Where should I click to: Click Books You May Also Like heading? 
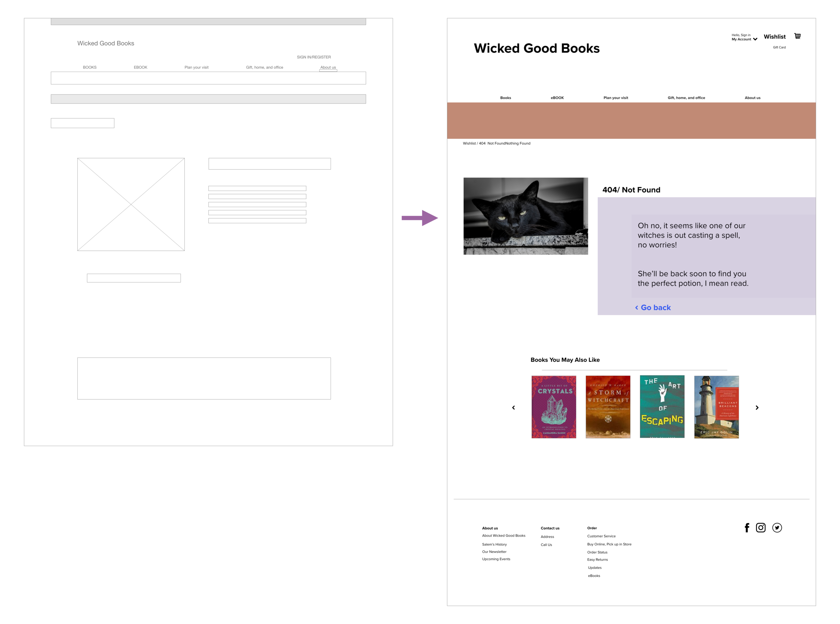coord(565,360)
